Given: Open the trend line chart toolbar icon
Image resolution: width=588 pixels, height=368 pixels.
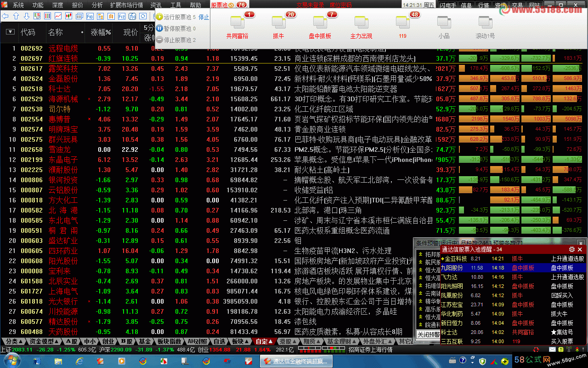Looking at the screenshot, I should [58, 16].
